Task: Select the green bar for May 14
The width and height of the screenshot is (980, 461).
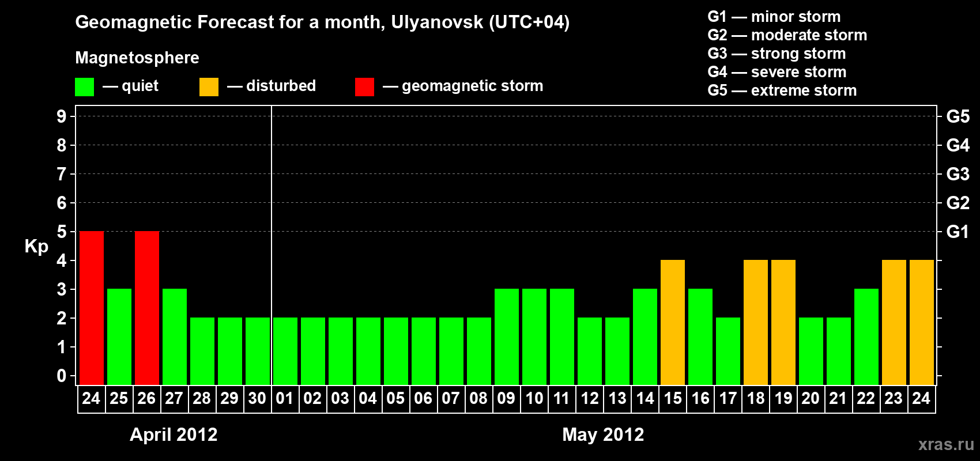Action: [x=645, y=337]
